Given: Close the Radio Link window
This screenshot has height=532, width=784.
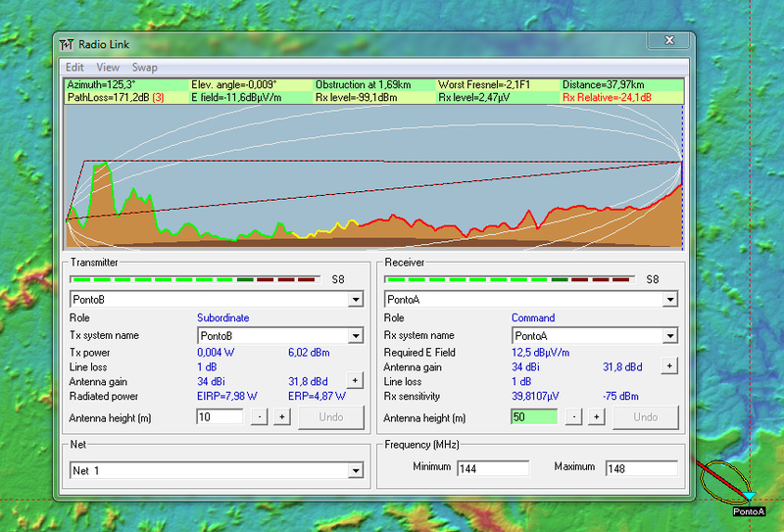Looking at the screenshot, I should (x=670, y=39).
